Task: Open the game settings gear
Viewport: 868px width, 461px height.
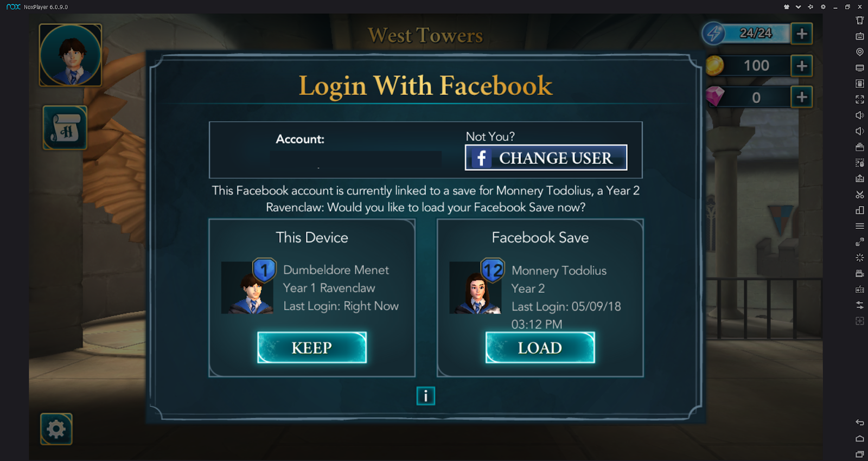Action: point(56,429)
